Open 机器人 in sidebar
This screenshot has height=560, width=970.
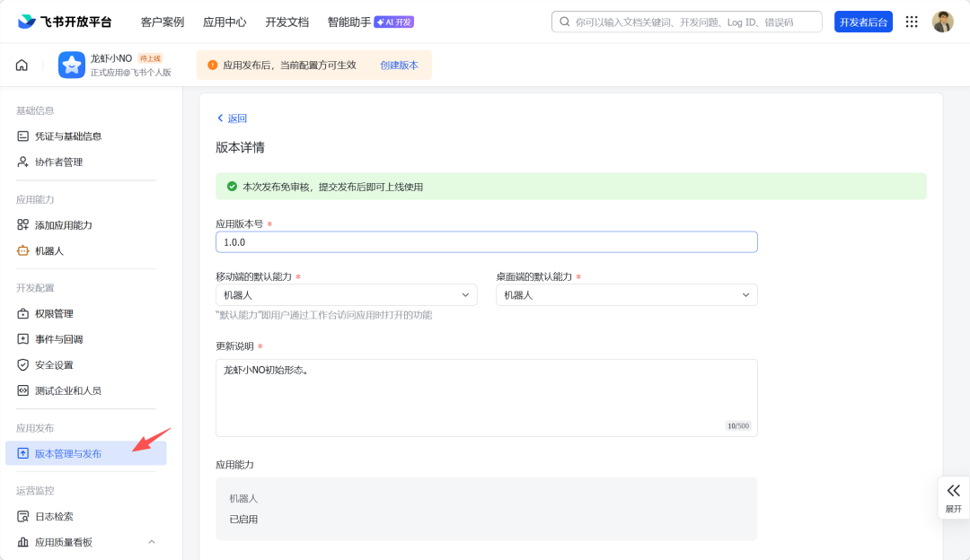pos(49,251)
